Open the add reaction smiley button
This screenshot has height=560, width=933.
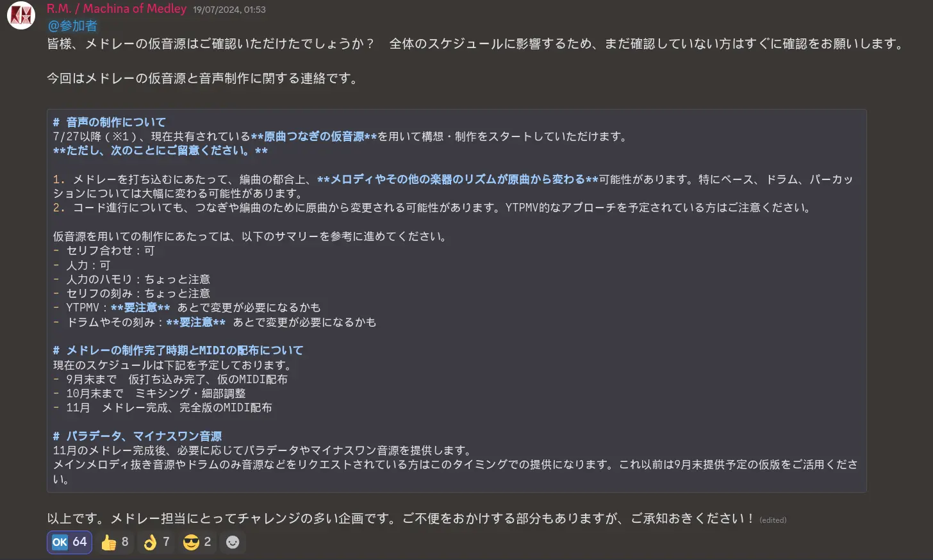[x=233, y=542]
